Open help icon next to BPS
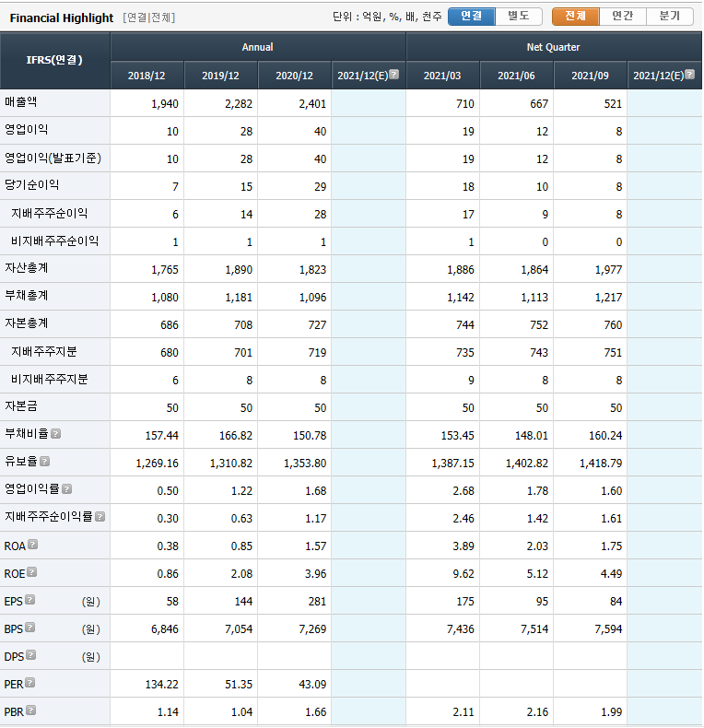704x728 pixels. click(30, 628)
